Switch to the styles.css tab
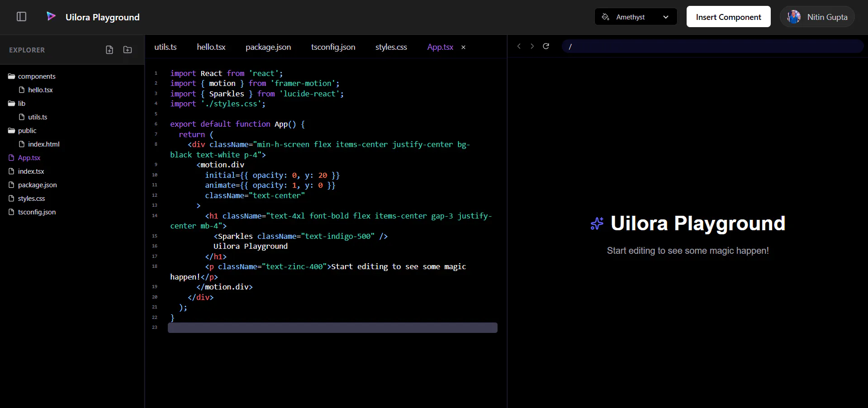Image resolution: width=868 pixels, height=408 pixels. (391, 47)
